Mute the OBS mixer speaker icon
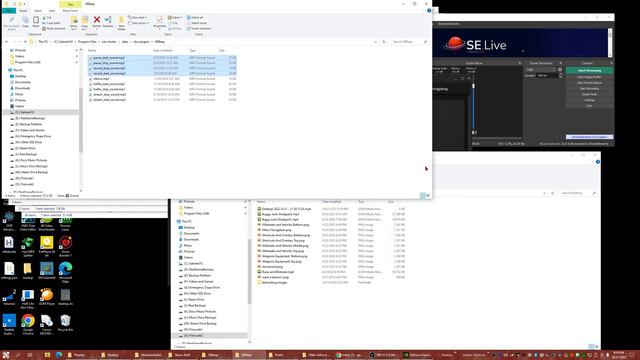 click(x=474, y=132)
